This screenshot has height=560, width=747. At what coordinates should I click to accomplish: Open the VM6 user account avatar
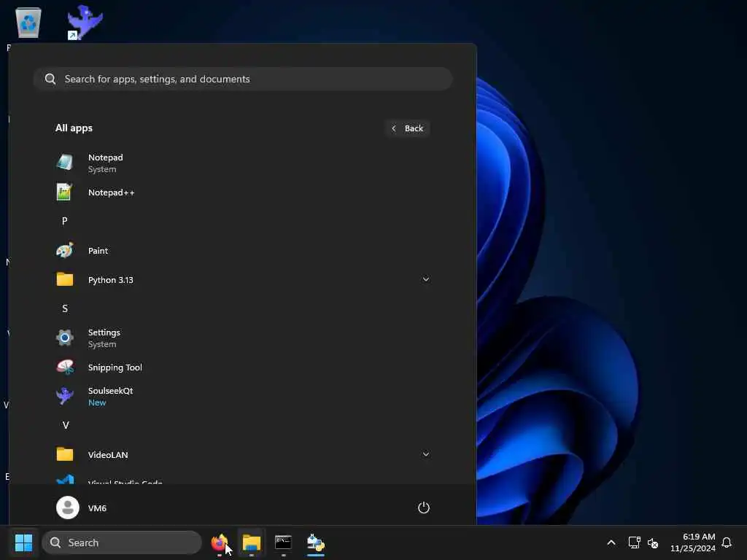[68, 507]
